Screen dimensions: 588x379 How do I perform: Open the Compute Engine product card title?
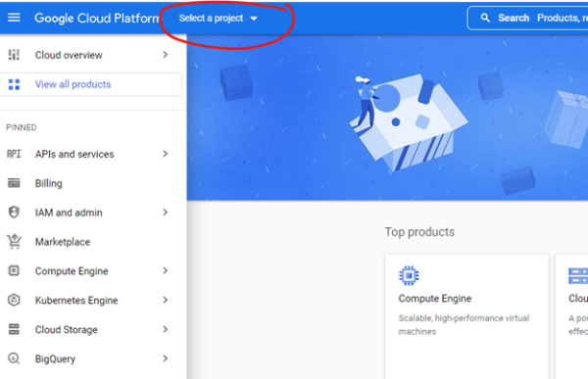[x=435, y=299]
